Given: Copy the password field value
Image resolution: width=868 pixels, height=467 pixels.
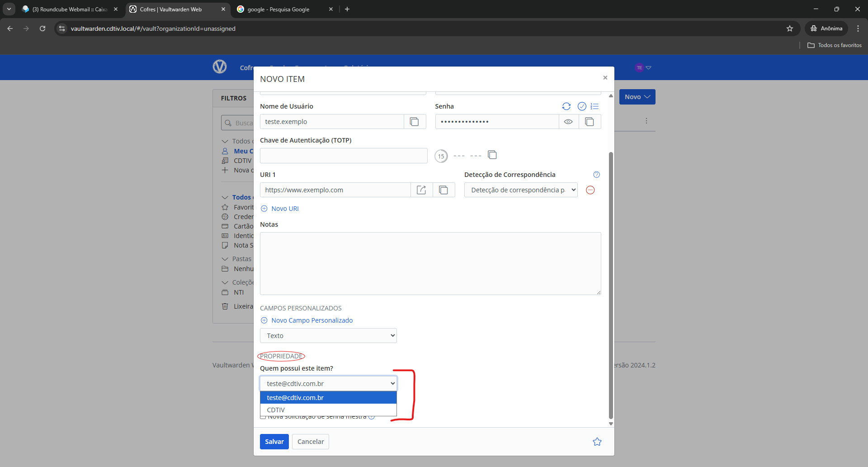Looking at the screenshot, I should tap(590, 122).
